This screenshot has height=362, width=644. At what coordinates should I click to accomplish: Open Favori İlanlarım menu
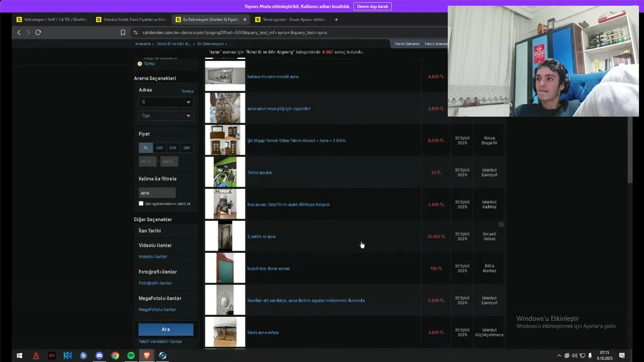coord(407,44)
